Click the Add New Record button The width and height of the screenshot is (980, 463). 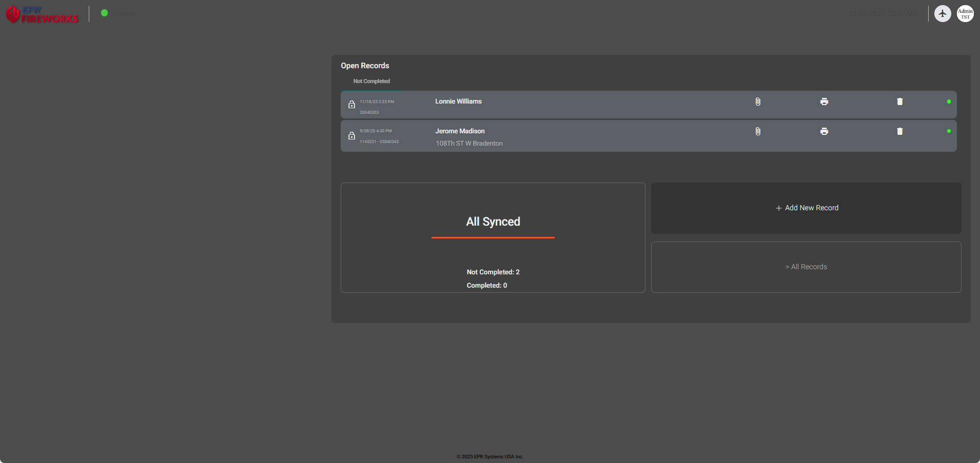[806, 208]
